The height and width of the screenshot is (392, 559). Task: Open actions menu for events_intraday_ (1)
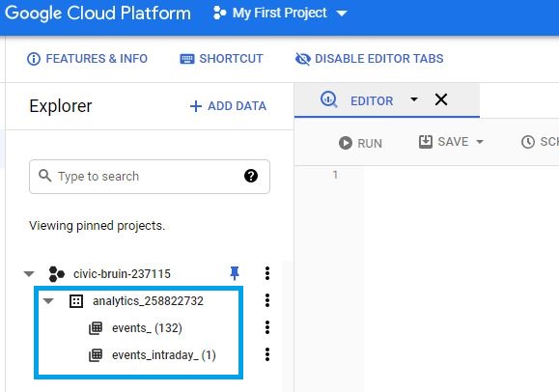[x=267, y=355]
